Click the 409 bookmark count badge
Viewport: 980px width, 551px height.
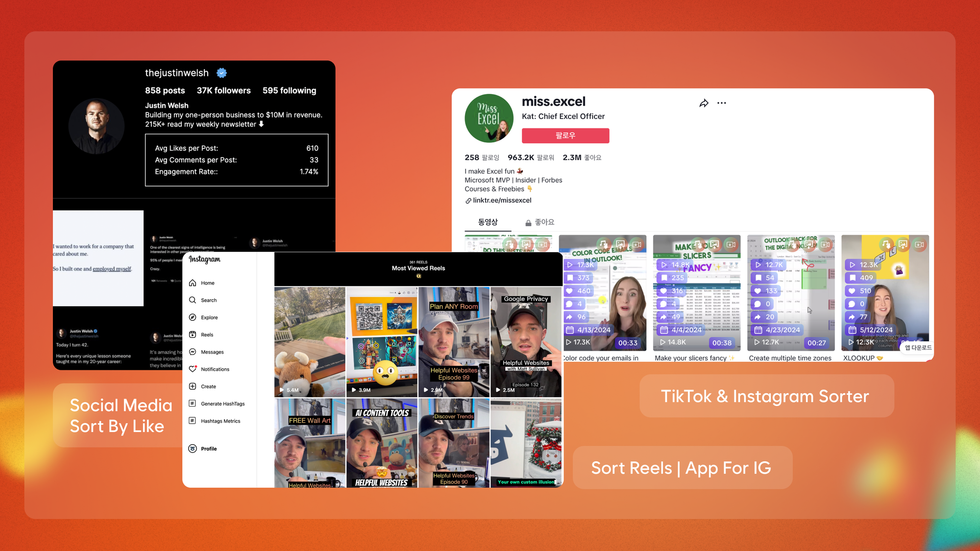click(861, 278)
